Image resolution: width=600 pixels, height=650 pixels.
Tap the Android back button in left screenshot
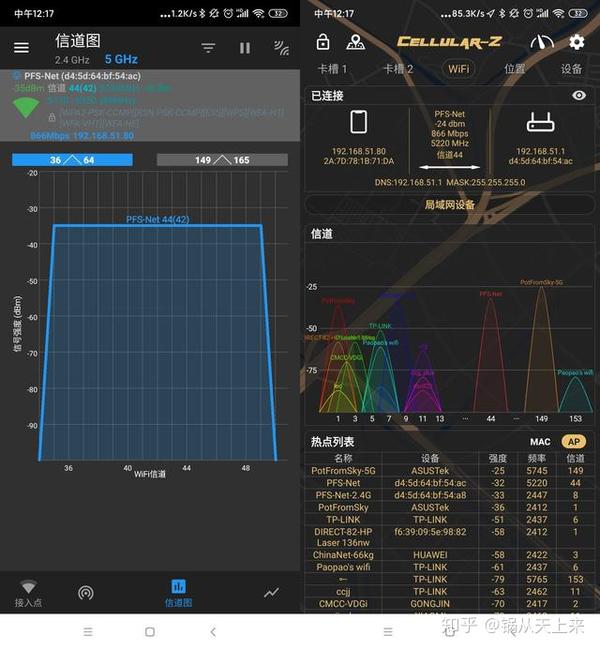coord(213,632)
